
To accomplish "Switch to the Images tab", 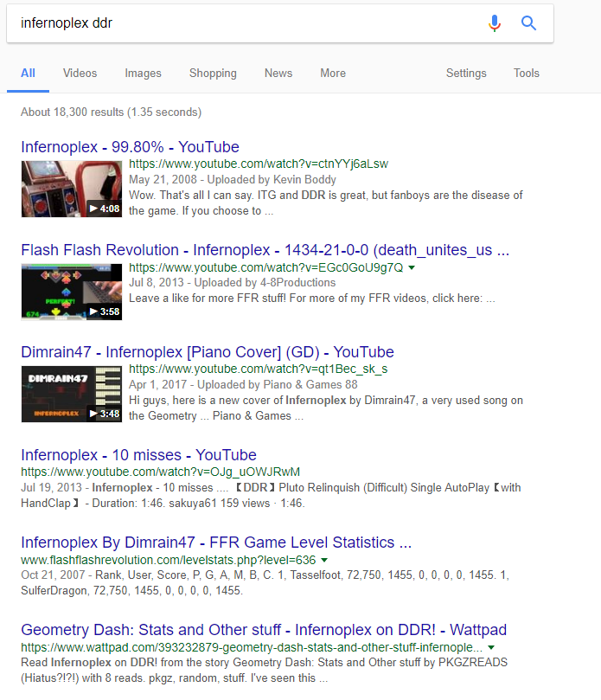I will pos(144,74).
